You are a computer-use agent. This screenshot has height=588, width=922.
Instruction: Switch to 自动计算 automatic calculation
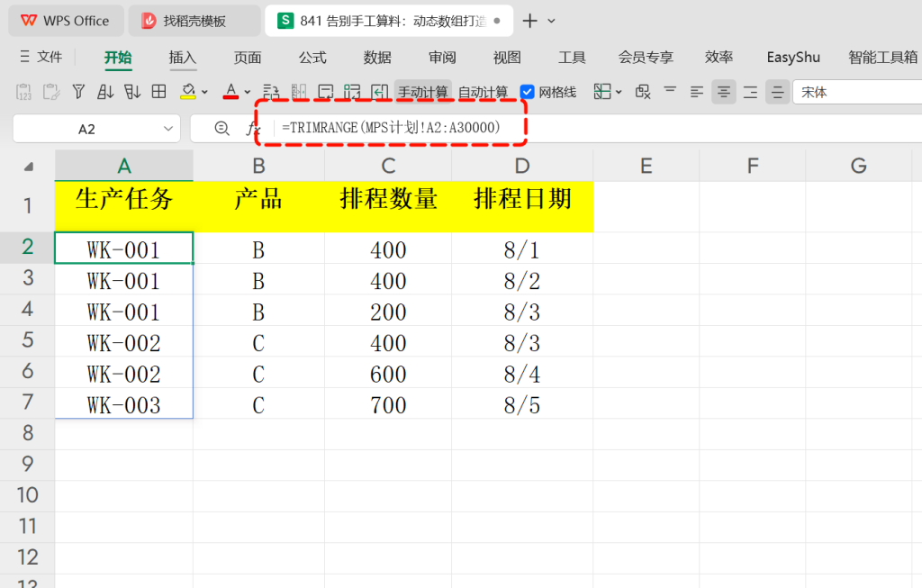(x=483, y=93)
